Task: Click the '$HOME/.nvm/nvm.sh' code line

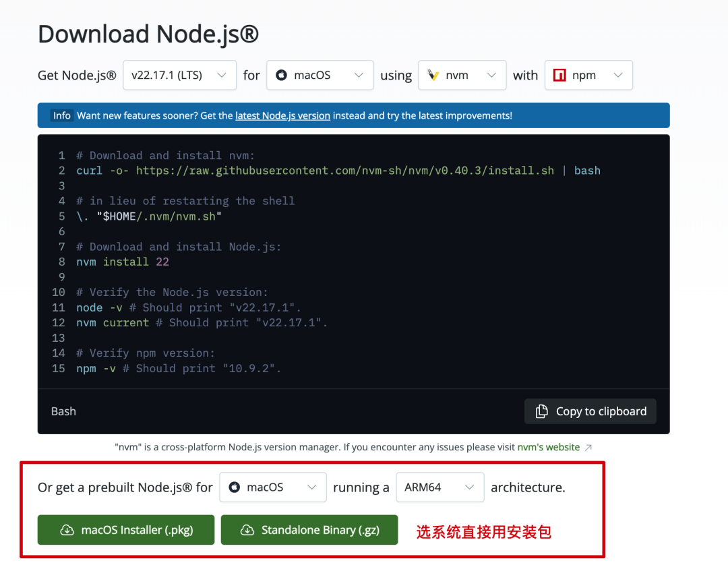Action: [x=149, y=216]
